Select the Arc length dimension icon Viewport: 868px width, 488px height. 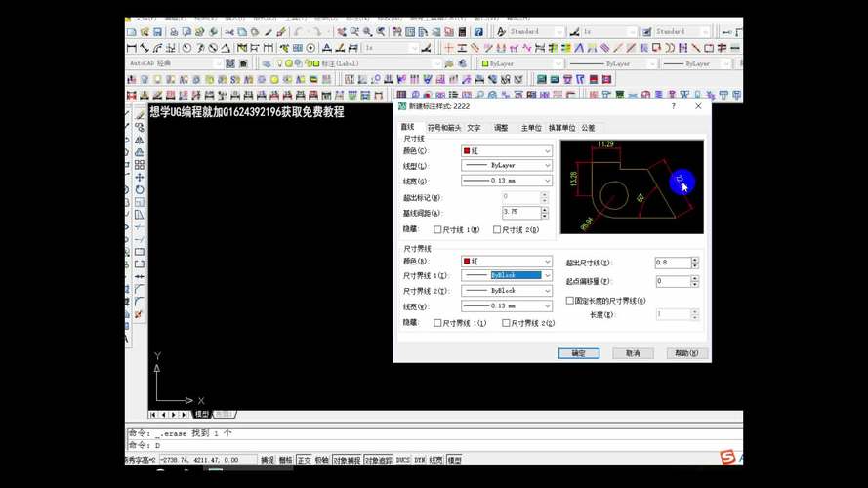tap(158, 48)
